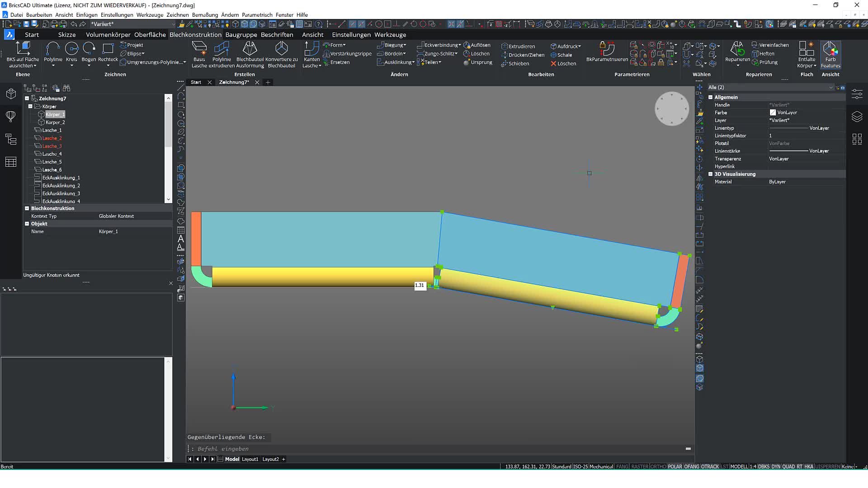
Task: Click the Verstärkungsrippe tool
Action: pyautogui.click(x=347, y=54)
